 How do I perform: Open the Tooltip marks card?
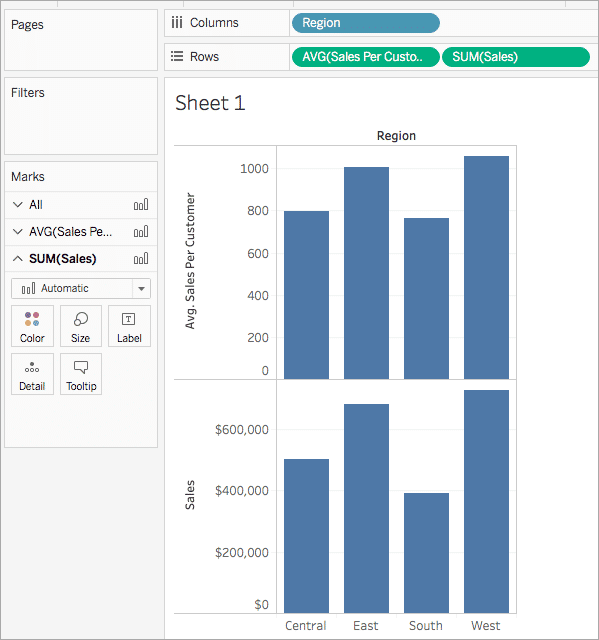(81, 374)
